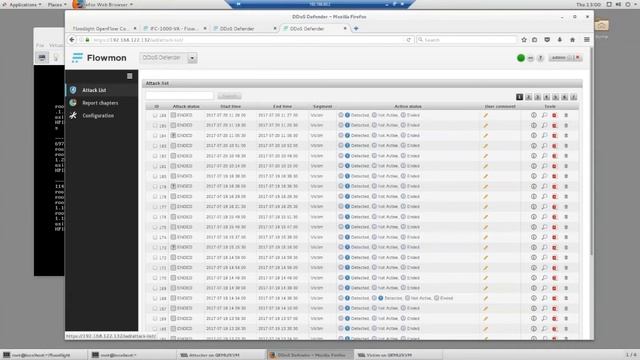The image size is (640, 360).
Task: Open the help question mark icon
Action: click(x=540, y=58)
